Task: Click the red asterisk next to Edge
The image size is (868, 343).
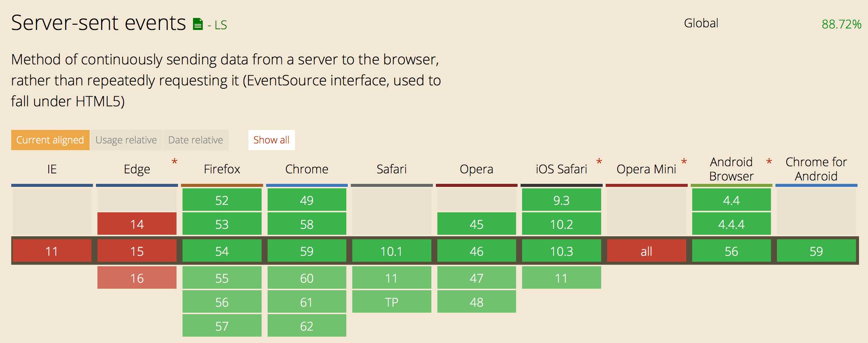Action: [x=174, y=162]
